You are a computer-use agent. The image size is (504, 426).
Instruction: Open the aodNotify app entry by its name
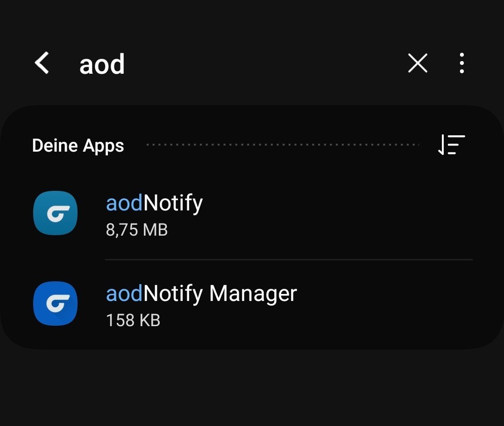(x=154, y=203)
